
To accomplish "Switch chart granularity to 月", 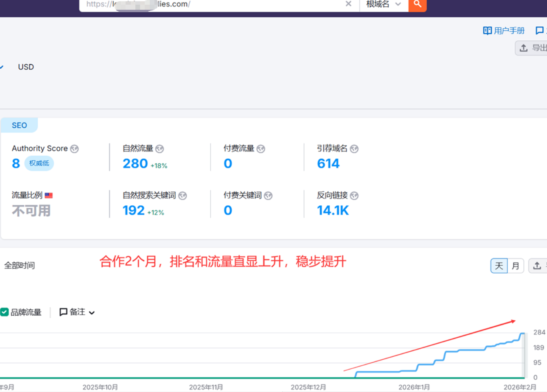I will coord(515,266).
